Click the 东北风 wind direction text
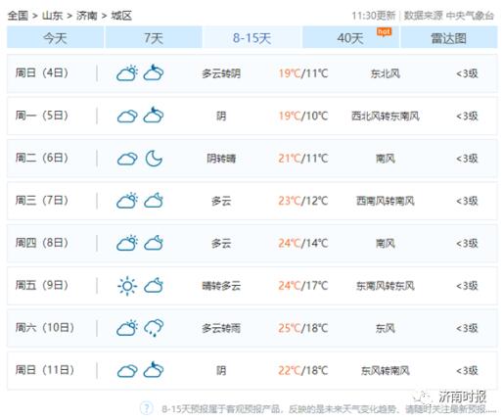The height and width of the screenshot is (420, 504). click(x=386, y=73)
